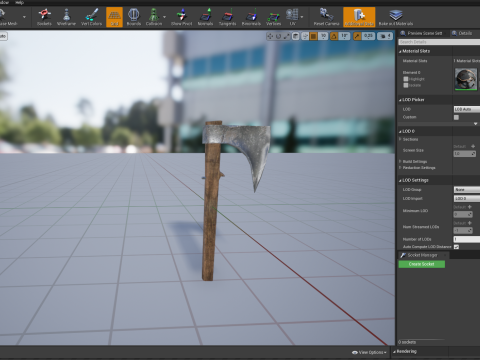Toggle Vert Colors display
This screenshot has height=360, width=480.
[x=91, y=17]
